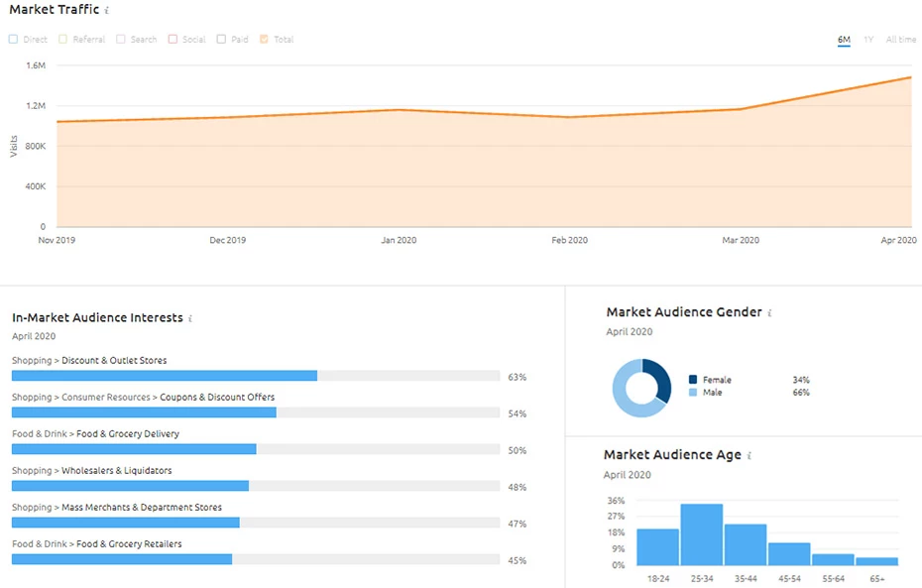Screen dimensions: 922x588
Task: Click the Jan 2020 axis label
Action: [x=399, y=241]
